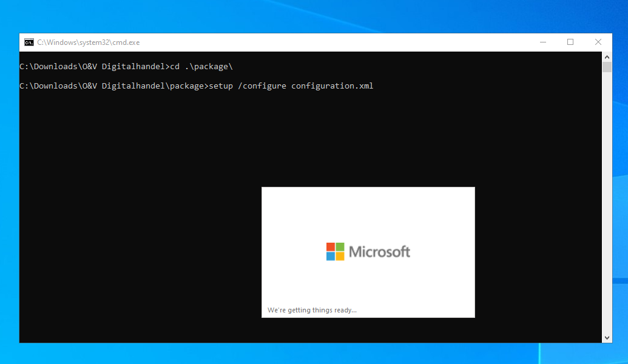
Task: Maximize the cmd.exe window
Action: (570, 42)
